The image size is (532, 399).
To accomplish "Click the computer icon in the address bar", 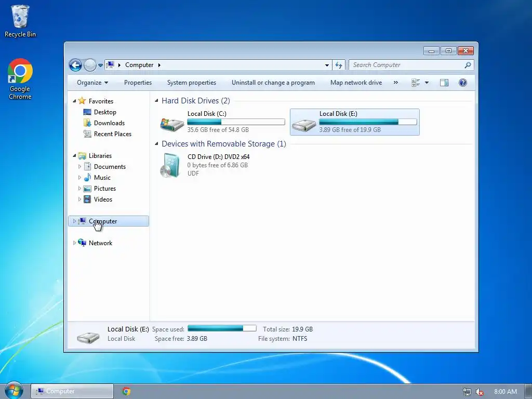I will (110, 64).
